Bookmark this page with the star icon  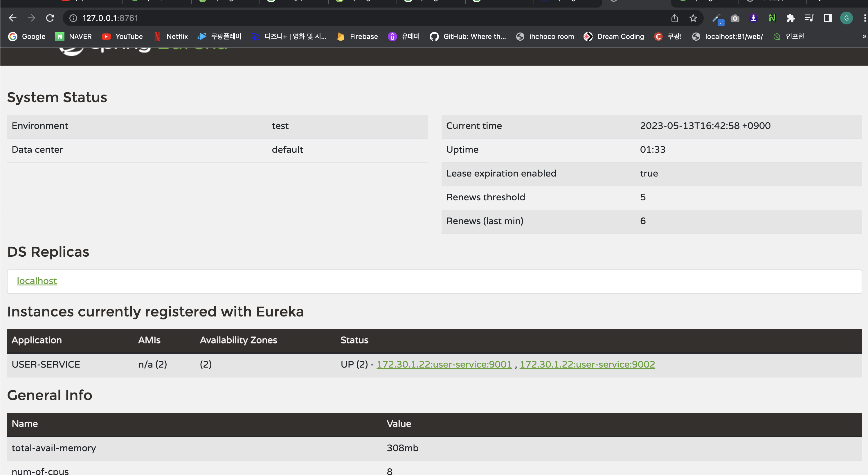coord(693,18)
